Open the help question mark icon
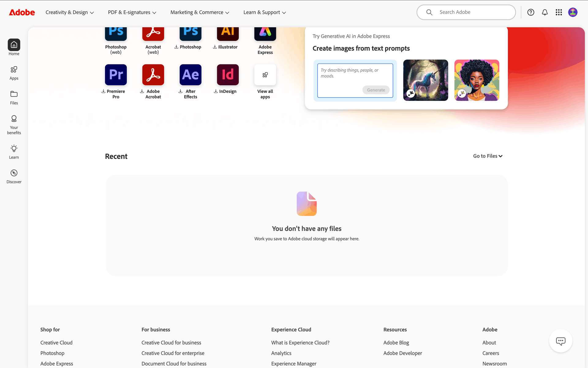 pos(531,12)
